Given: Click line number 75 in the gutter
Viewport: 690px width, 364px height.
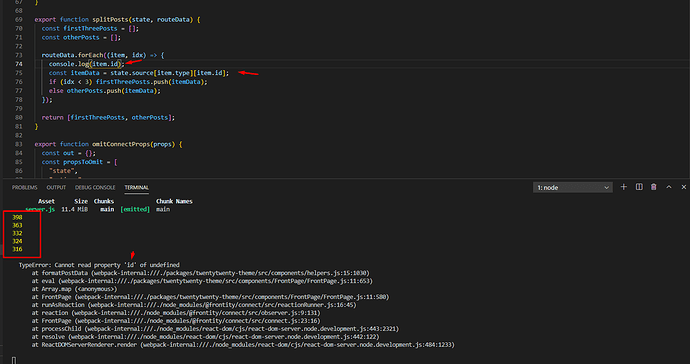Looking at the screenshot, I should (x=18, y=73).
